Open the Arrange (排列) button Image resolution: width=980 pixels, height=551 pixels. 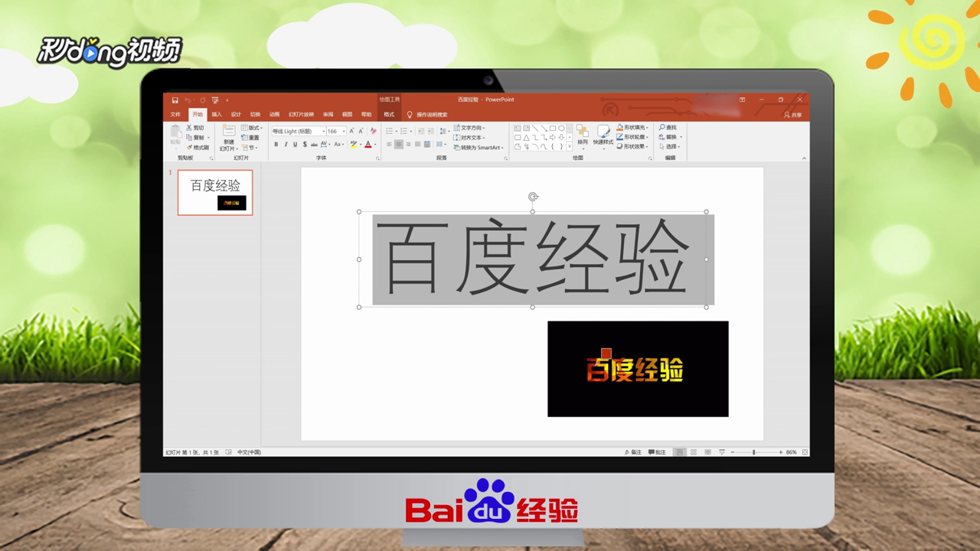[583, 136]
